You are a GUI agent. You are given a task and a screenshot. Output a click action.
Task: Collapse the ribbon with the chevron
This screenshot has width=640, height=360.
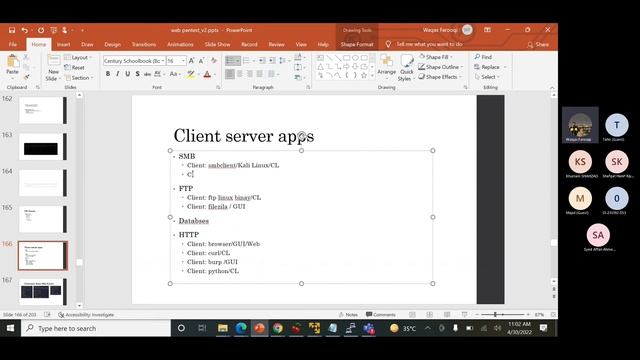pyautogui.click(x=552, y=87)
